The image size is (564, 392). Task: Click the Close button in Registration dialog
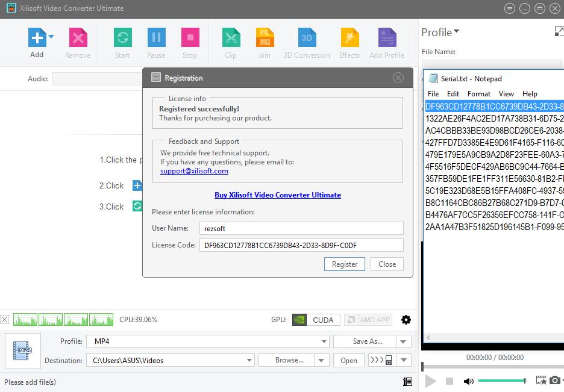click(x=387, y=264)
